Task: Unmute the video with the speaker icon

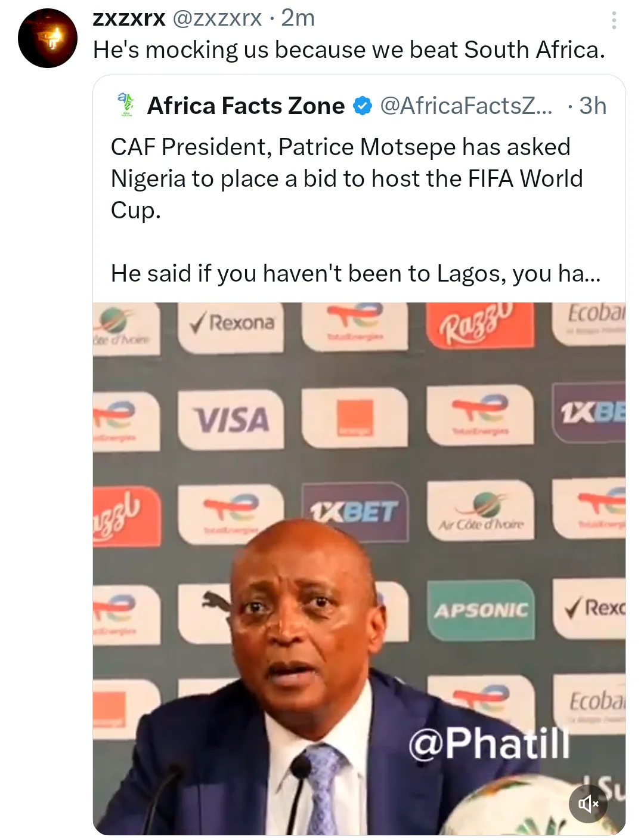Action: (x=587, y=804)
